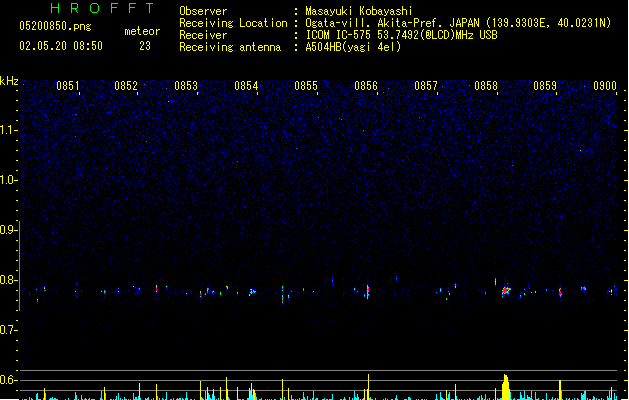Click the 0.9 kHz axis label
This screenshot has width=629, height=400.
point(7,230)
